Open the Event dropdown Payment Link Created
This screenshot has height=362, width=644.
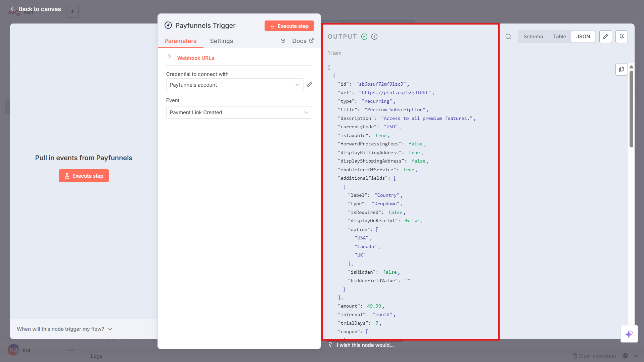239,112
